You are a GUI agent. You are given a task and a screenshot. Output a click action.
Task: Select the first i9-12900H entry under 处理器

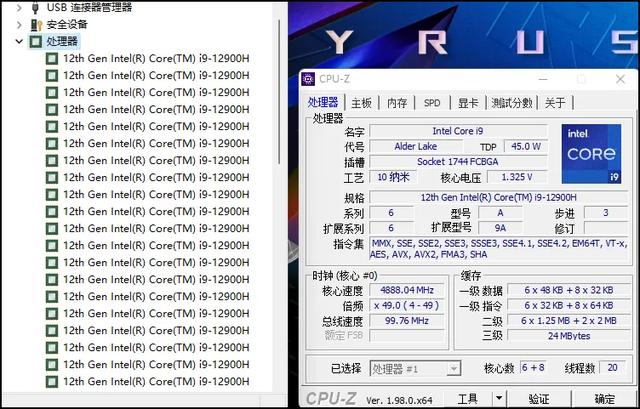[x=156, y=58]
